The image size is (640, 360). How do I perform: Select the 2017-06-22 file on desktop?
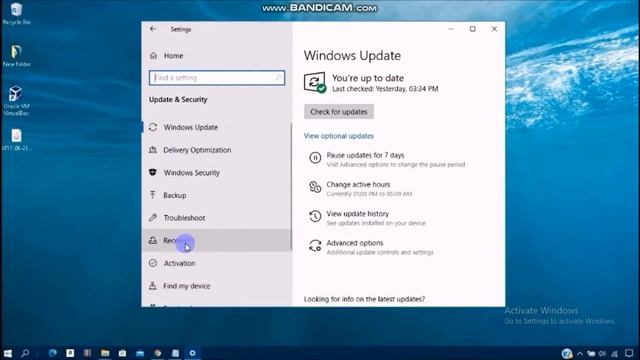[x=16, y=140]
